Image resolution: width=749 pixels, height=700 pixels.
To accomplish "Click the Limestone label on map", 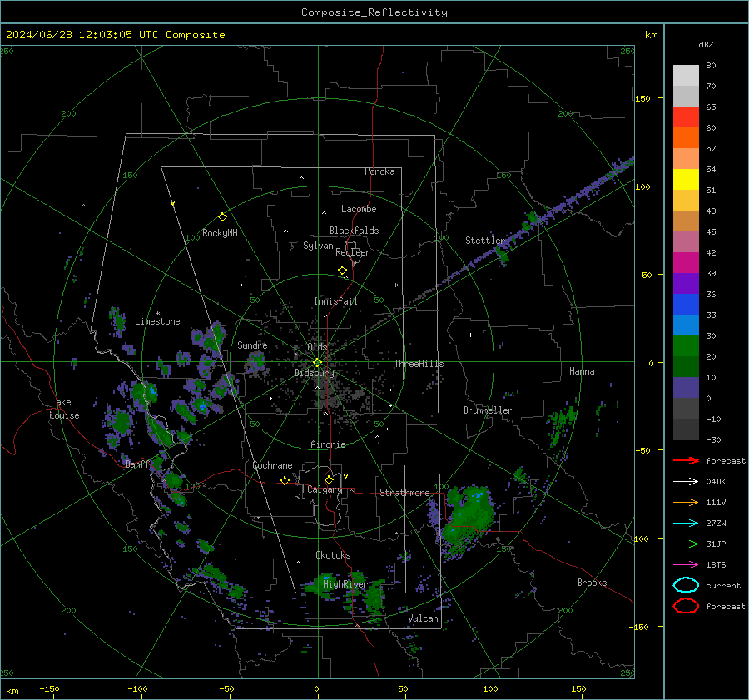I will click(157, 321).
